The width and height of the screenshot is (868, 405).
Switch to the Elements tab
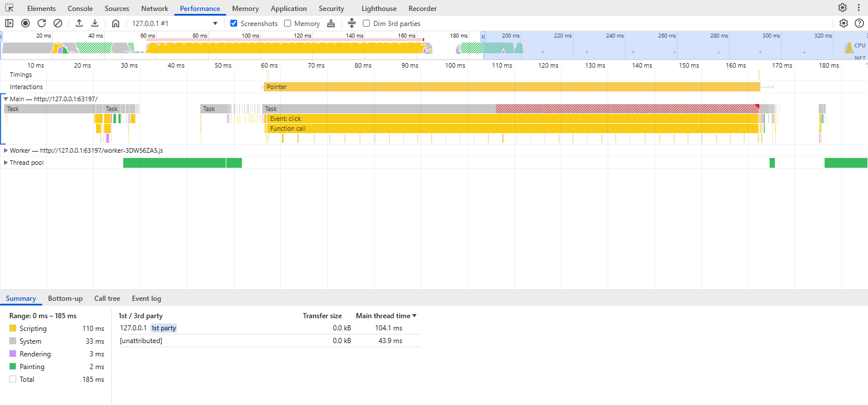[42, 9]
